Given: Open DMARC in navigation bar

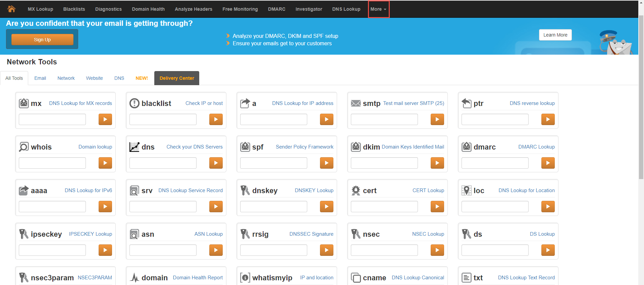Looking at the screenshot, I should click(277, 9).
